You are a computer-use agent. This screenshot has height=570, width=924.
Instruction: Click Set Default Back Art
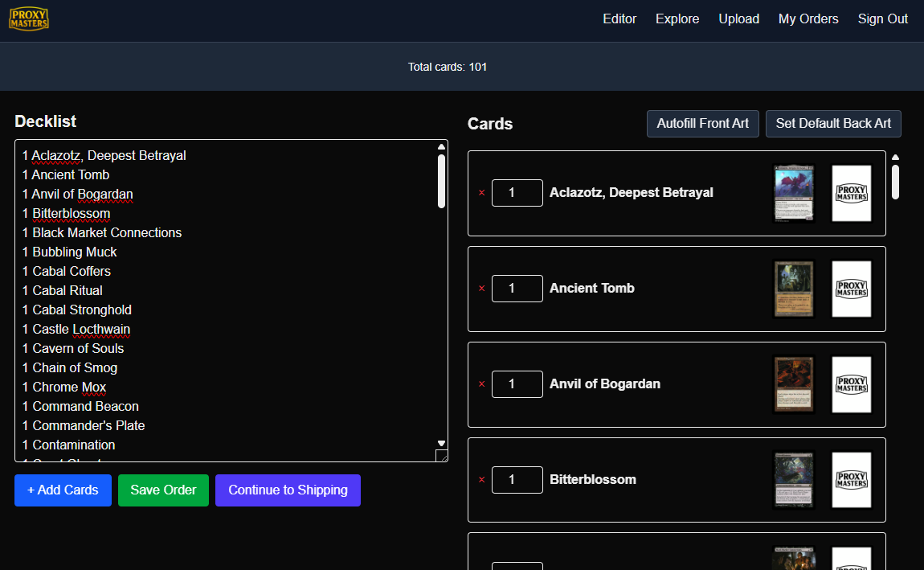pos(833,123)
